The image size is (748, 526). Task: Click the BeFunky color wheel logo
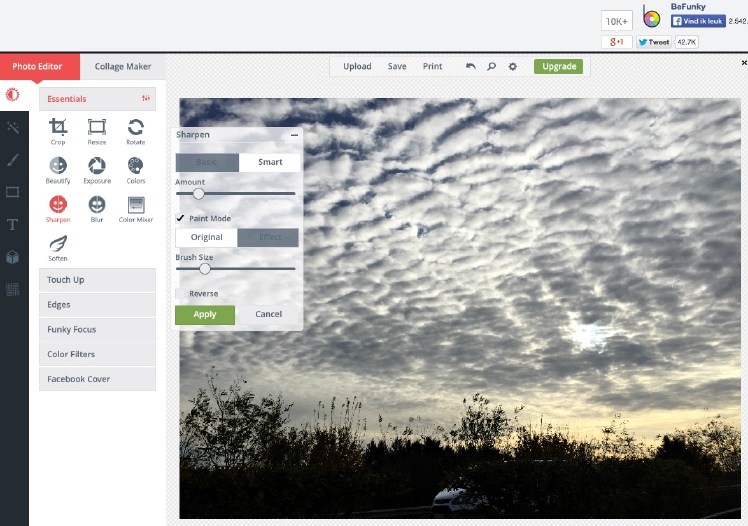651,18
